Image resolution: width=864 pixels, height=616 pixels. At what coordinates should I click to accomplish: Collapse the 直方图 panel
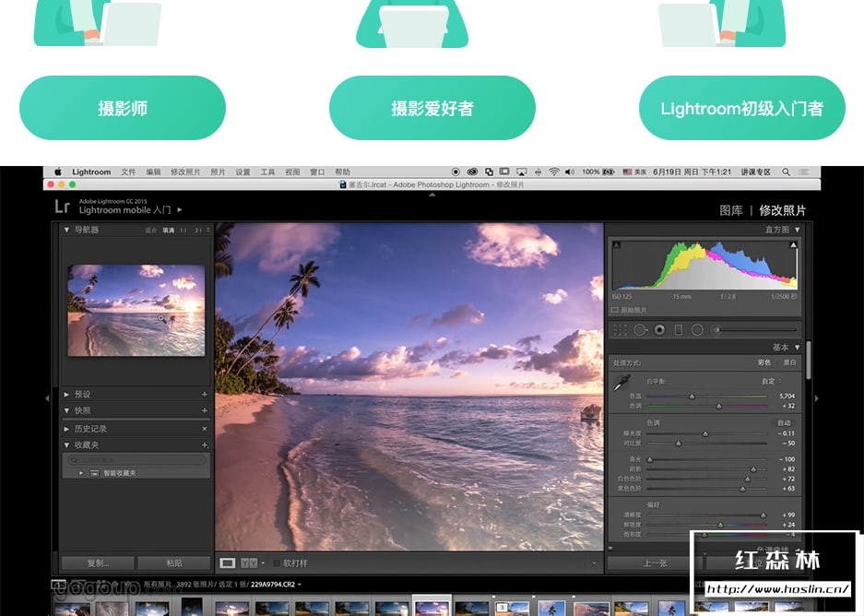pos(797,230)
